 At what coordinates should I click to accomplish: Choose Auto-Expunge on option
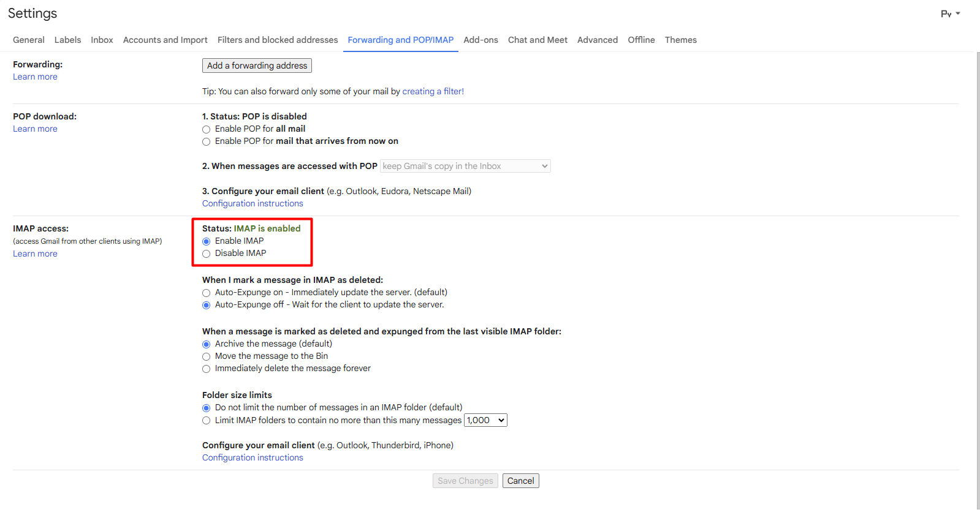[x=207, y=293]
